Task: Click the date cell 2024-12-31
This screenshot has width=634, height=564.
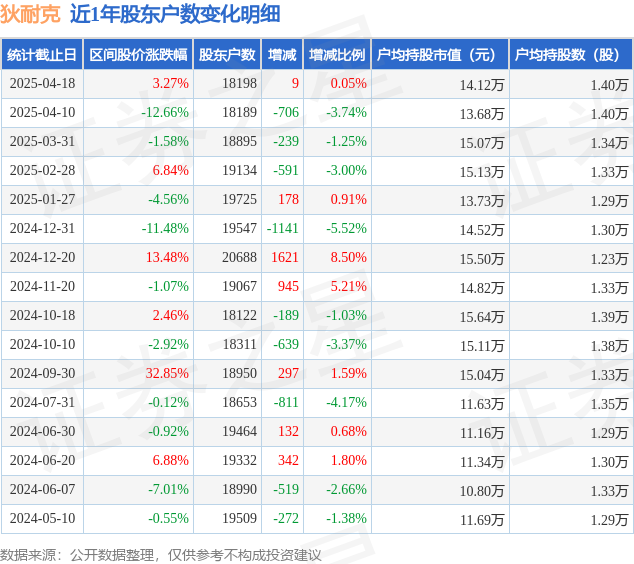Action: click(42, 228)
